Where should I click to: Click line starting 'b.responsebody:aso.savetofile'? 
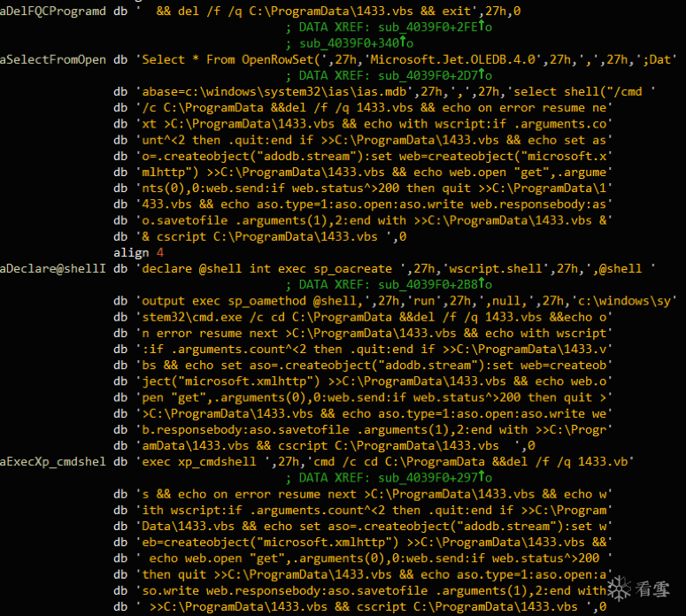point(363,429)
